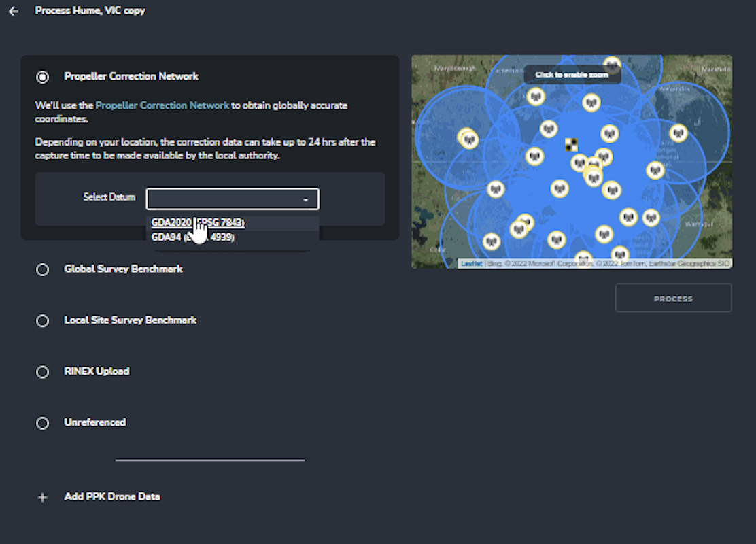Screen dimensions: 756x544
Task: Click the base station marker near Mansfield
Action: click(678, 134)
